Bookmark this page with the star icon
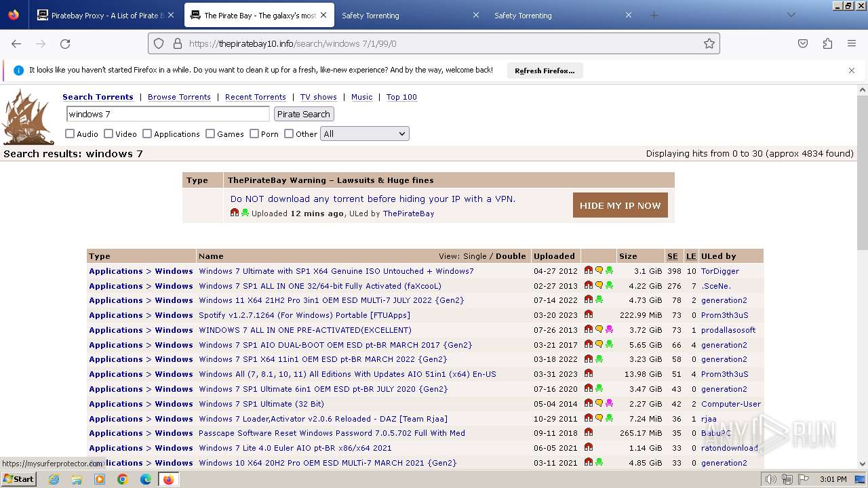The width and height of the screenshot is (868, 488). click(x=709, y=43)
